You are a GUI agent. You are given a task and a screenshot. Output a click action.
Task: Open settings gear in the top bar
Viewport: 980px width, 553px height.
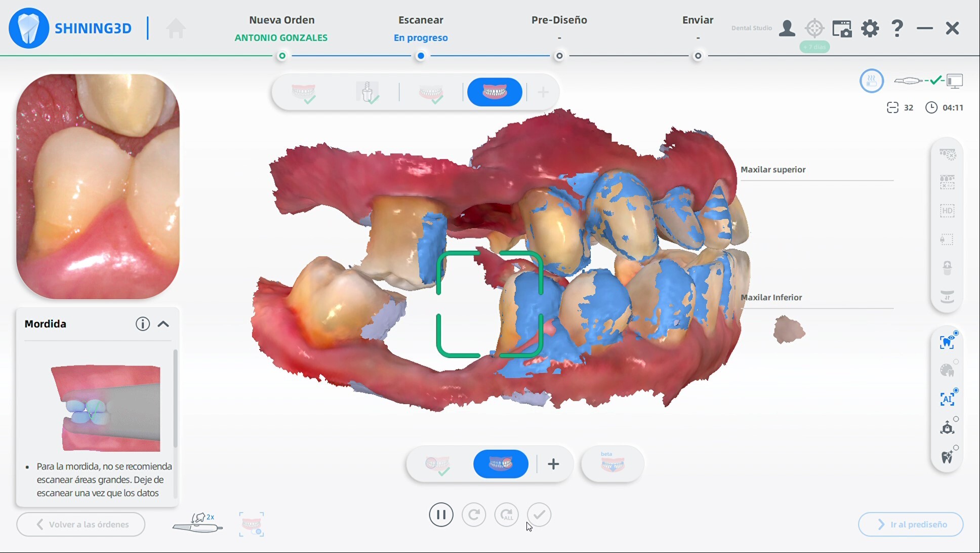click(870, 28)
